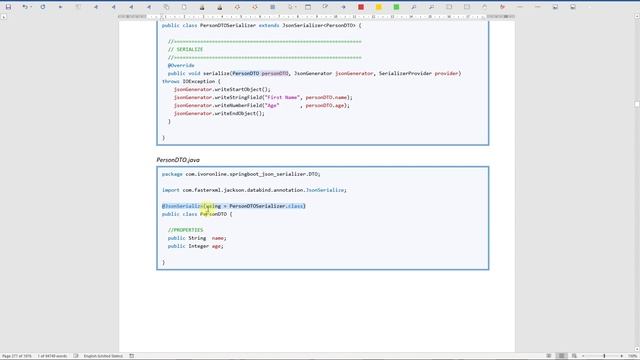
Task: Click the calendar-like window toolbar icon
Action: (308, 7)
